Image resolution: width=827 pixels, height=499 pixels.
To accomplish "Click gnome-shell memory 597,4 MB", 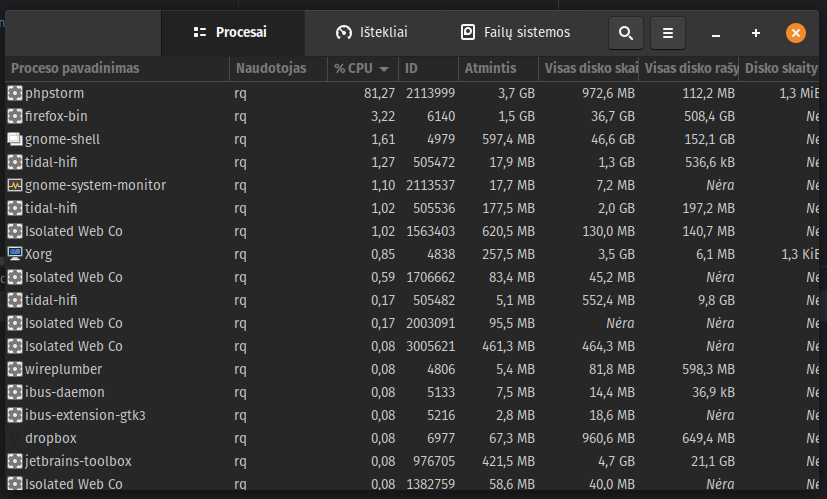I will pos(508,140).
